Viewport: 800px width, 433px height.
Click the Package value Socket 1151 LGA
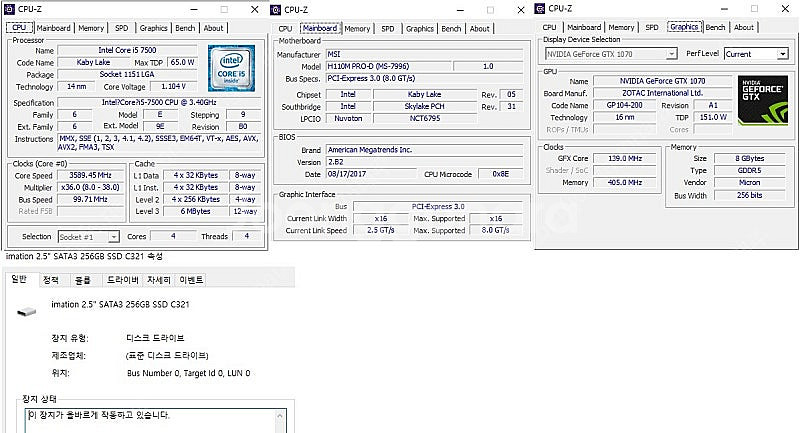[127, 74]
